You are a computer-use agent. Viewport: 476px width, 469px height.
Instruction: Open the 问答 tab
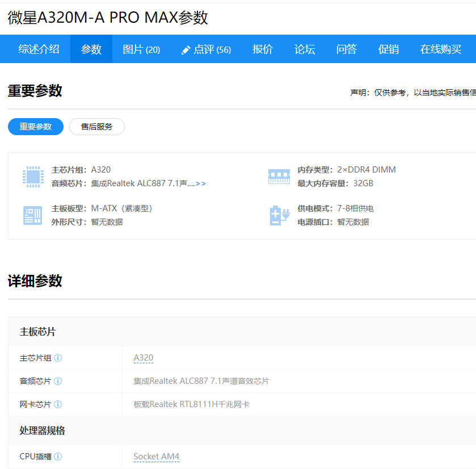coord(347,49)
